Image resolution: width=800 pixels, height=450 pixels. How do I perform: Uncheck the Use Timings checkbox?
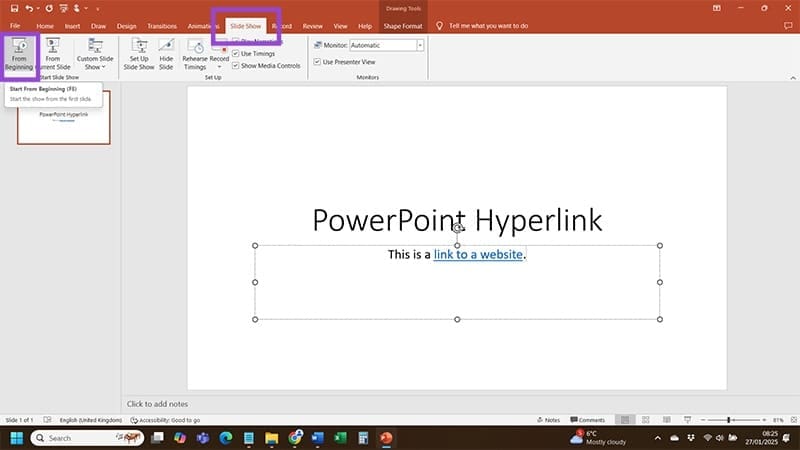(x=236, y=54)
